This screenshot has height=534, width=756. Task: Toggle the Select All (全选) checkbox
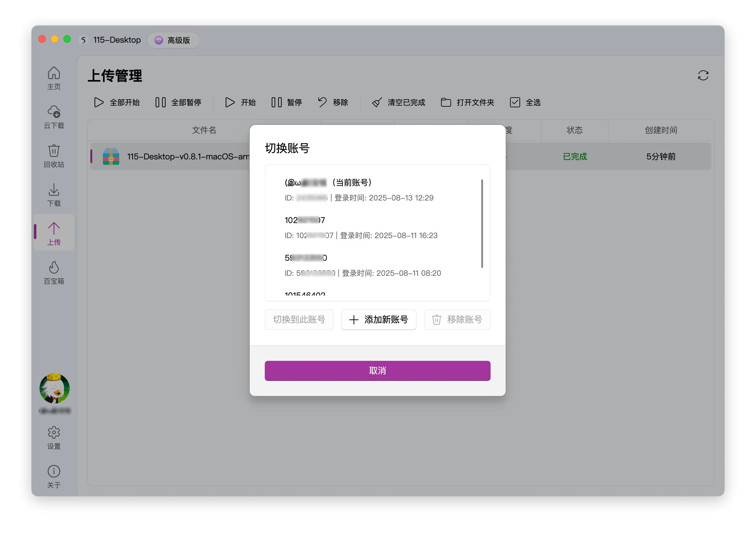515,103
